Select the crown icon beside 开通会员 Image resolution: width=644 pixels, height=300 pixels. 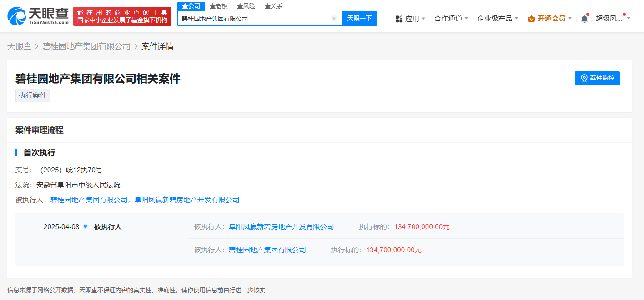531,19
